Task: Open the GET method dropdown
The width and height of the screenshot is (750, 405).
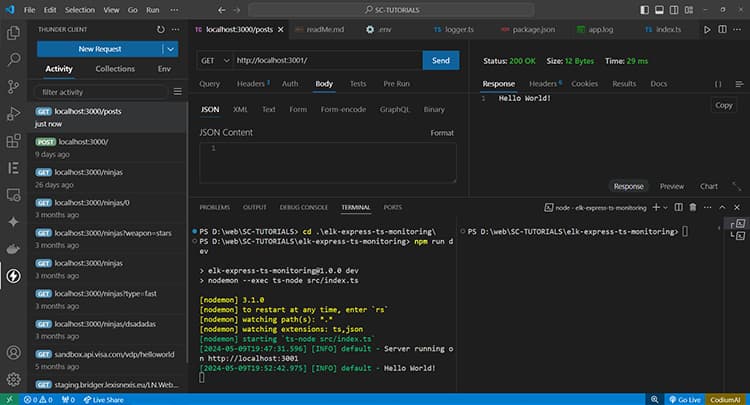Action: point(214,61)
